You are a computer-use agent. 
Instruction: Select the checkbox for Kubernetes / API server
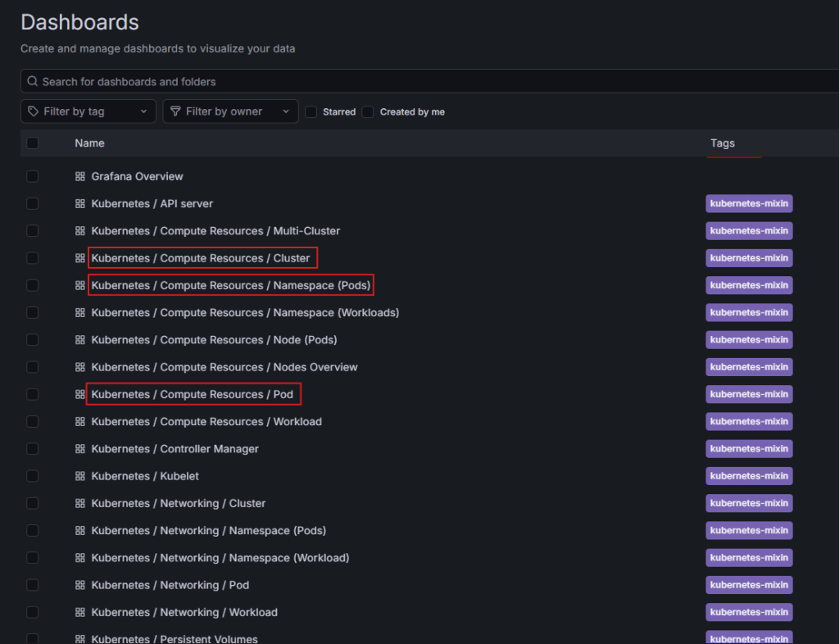[x=33, y=204]
